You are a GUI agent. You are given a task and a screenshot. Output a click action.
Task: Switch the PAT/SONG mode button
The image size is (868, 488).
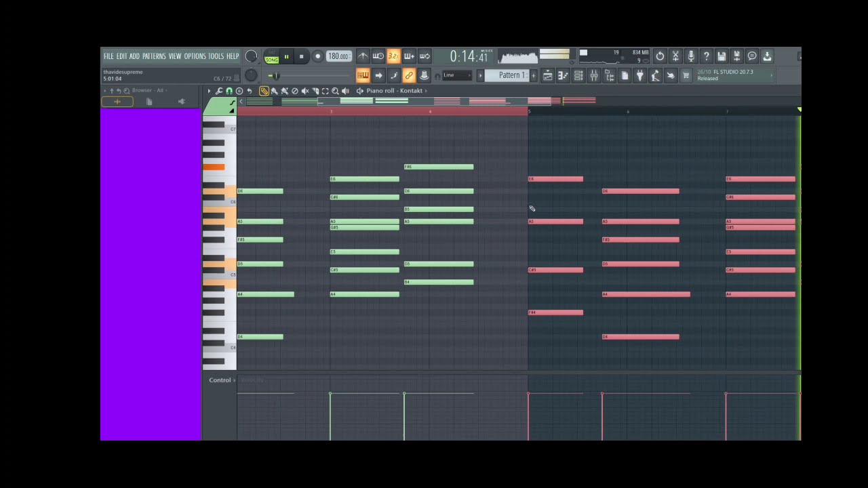(x=272, y=56)
